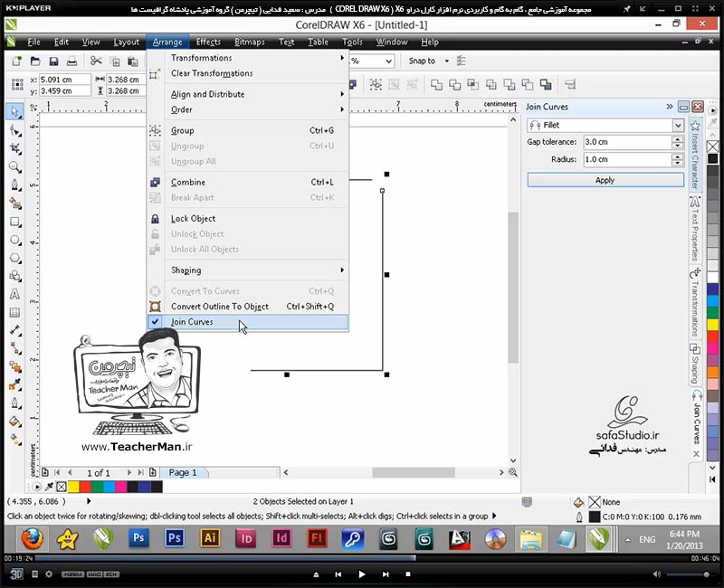Select the Eyedropper tool
This screenshot has width=724, height=588.
click(14, 384)
